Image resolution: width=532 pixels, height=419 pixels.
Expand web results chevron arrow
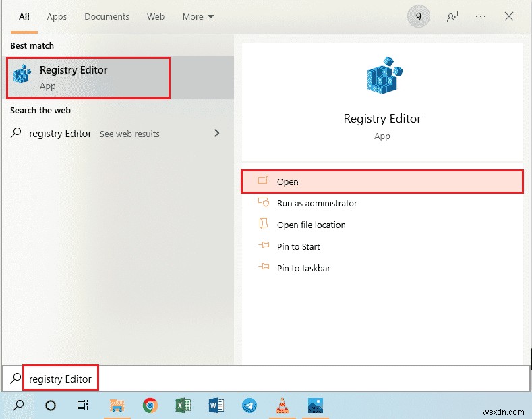[x=217, y=133]
